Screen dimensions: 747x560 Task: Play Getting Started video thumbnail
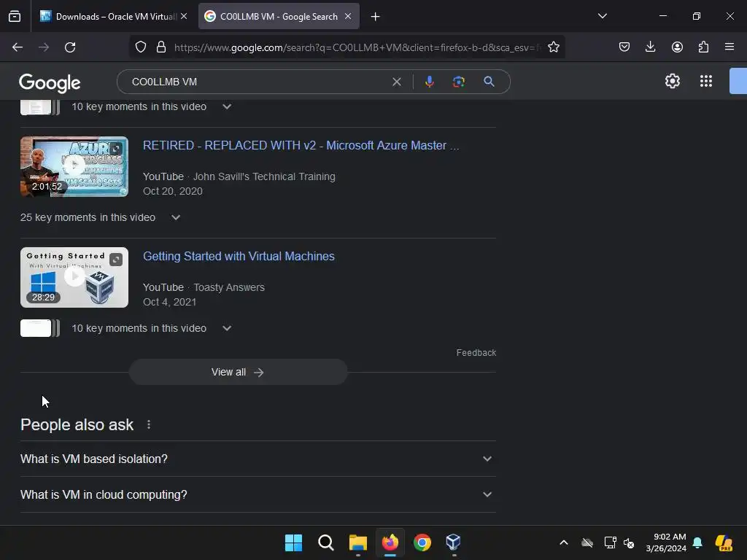pos(74,277)
